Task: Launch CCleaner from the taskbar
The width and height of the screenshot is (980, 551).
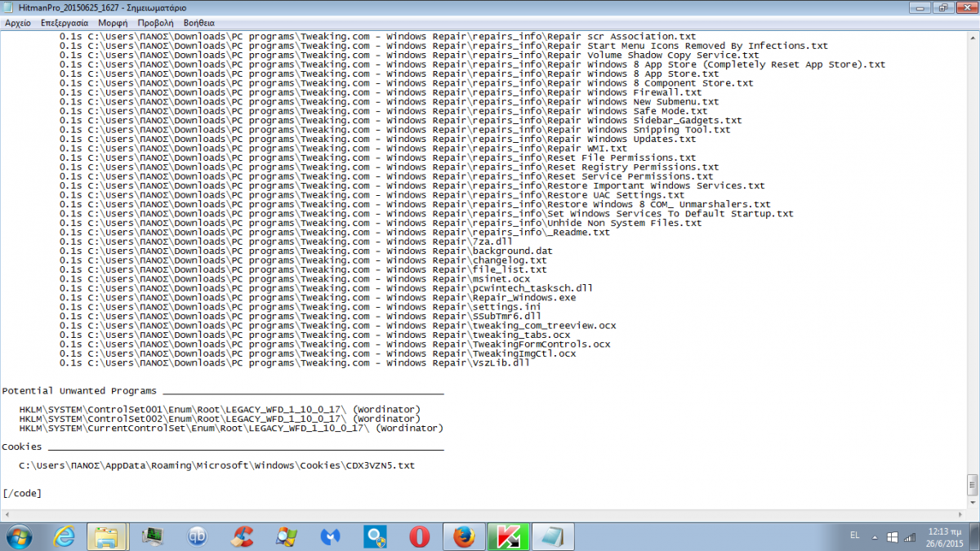Action: pos(240,536)
